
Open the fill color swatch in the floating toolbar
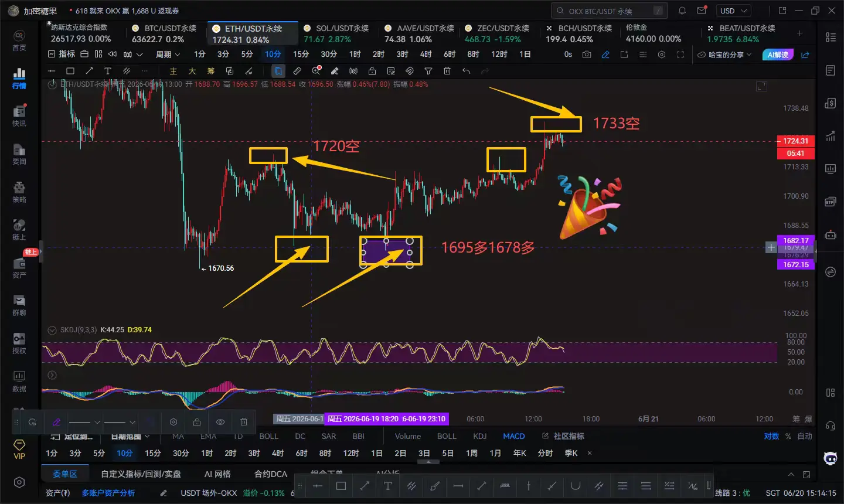coord(150,422)
